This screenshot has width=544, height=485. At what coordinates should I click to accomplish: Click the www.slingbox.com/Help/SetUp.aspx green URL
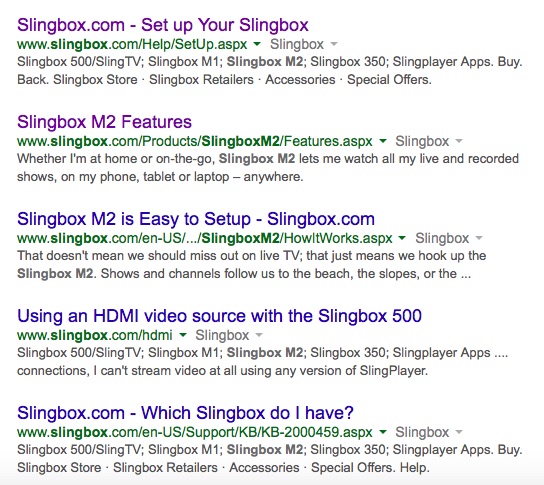coord(132,44)
